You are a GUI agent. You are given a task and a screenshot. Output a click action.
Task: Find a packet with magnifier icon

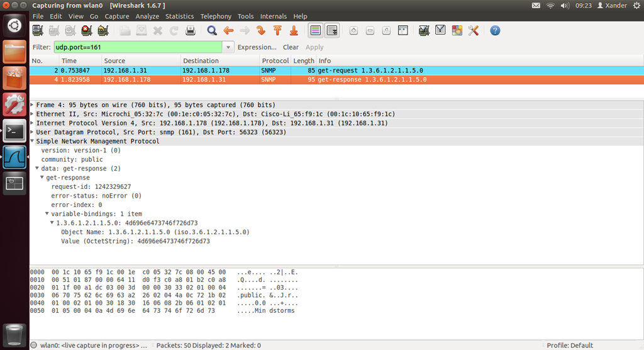pos(212,30)
